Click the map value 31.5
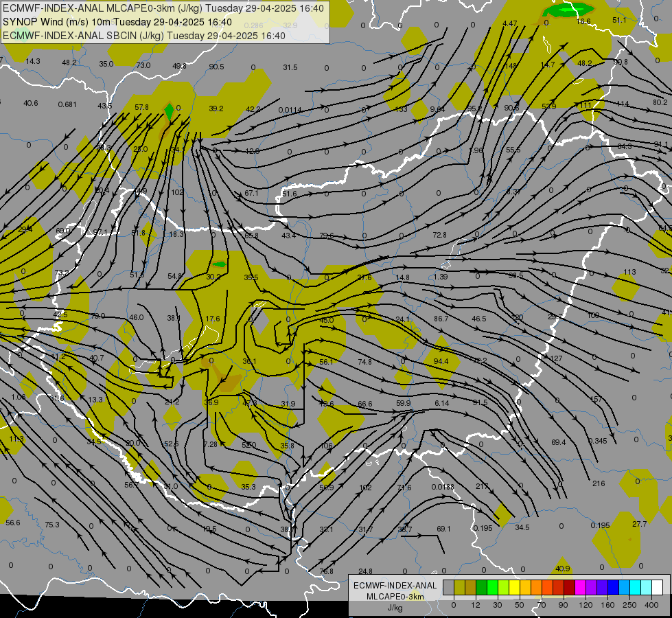This screenshot has height=618, width=672. tap(290, 67)
